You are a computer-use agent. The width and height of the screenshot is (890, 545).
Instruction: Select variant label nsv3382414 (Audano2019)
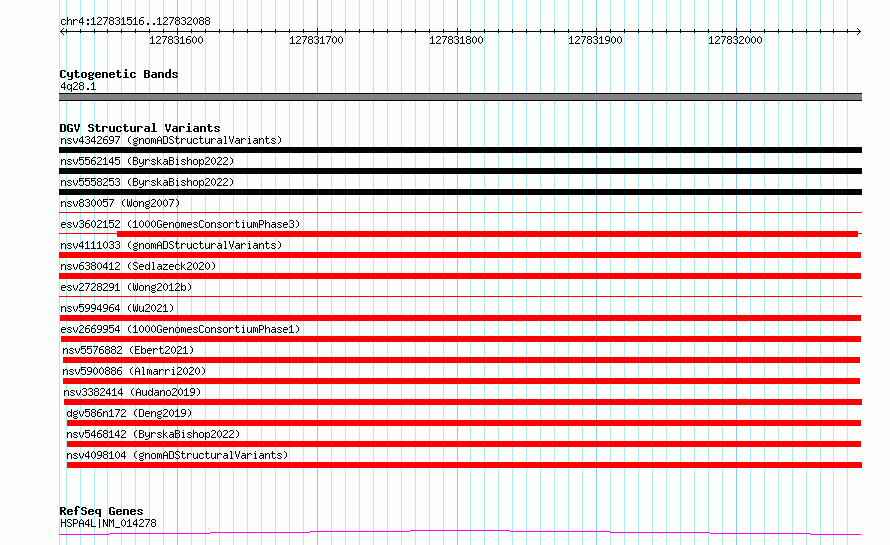(x=132, y=392)
